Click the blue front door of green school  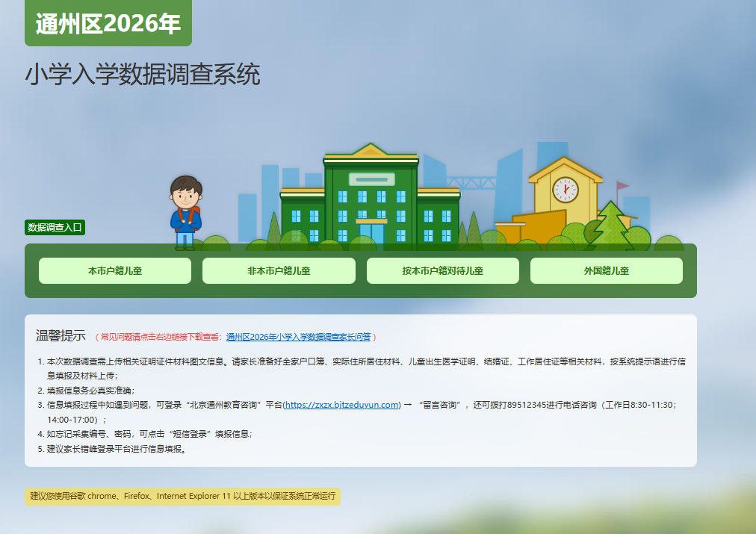(x=371, y=233)
